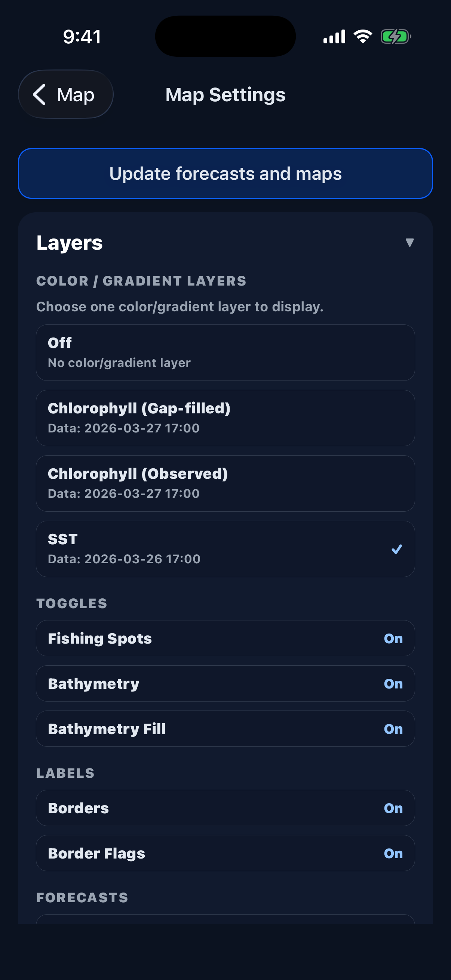The image size is (451, 980).
Task: Tap the Map back button
Action: click(65, 94)
